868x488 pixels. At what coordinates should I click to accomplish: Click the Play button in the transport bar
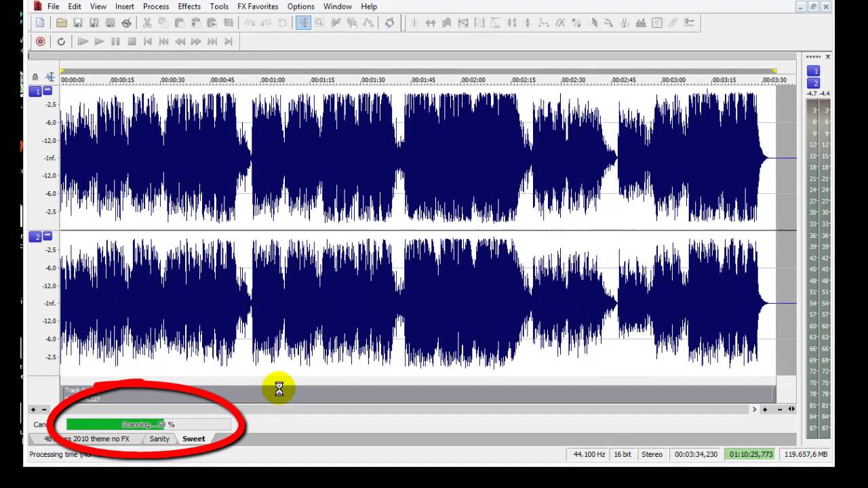(99, 41)
